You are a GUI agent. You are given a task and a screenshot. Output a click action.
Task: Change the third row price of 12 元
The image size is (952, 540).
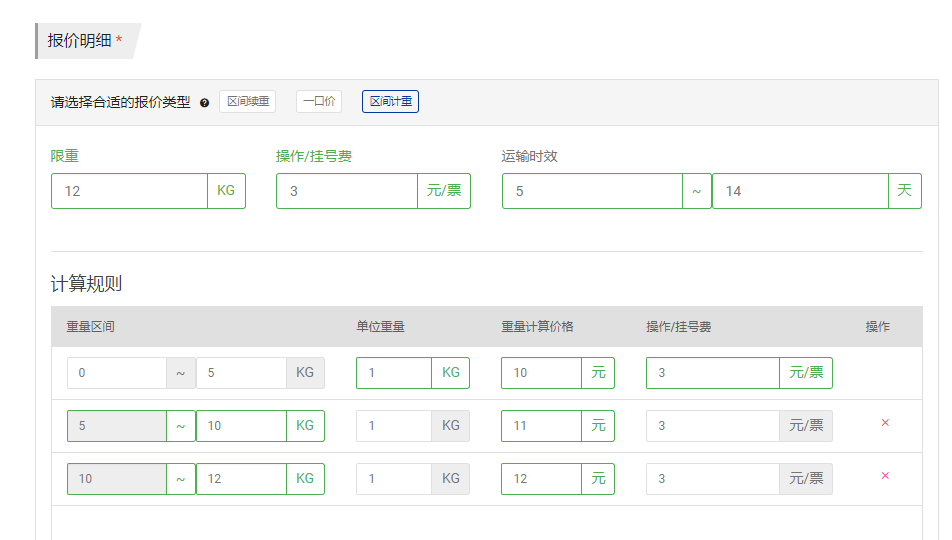click(x=541, y=479)
